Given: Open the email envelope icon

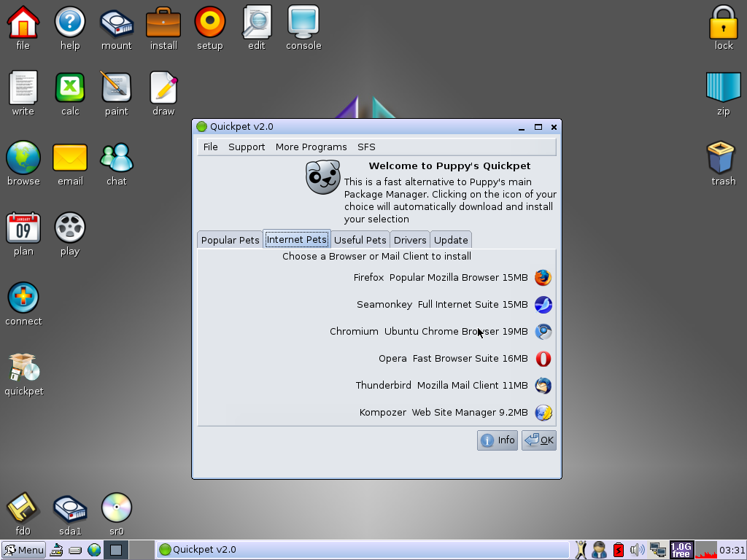Looking at the screenshot, I should [70, 163].
